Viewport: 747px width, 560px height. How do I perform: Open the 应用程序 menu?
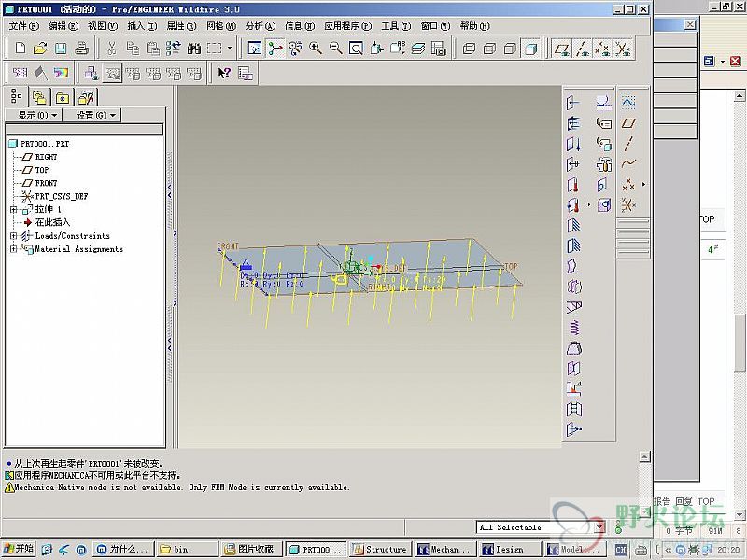tap(347, 26)
